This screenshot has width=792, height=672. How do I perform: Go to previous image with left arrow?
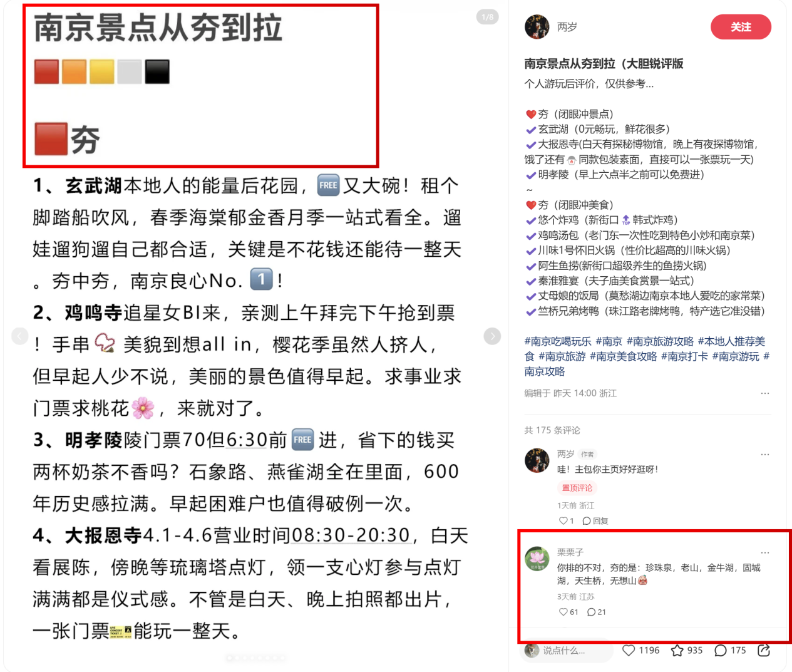pos(20,336)
